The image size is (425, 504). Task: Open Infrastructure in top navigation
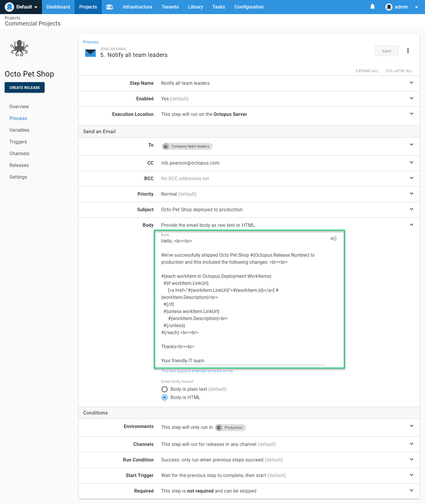click(137, 7)
